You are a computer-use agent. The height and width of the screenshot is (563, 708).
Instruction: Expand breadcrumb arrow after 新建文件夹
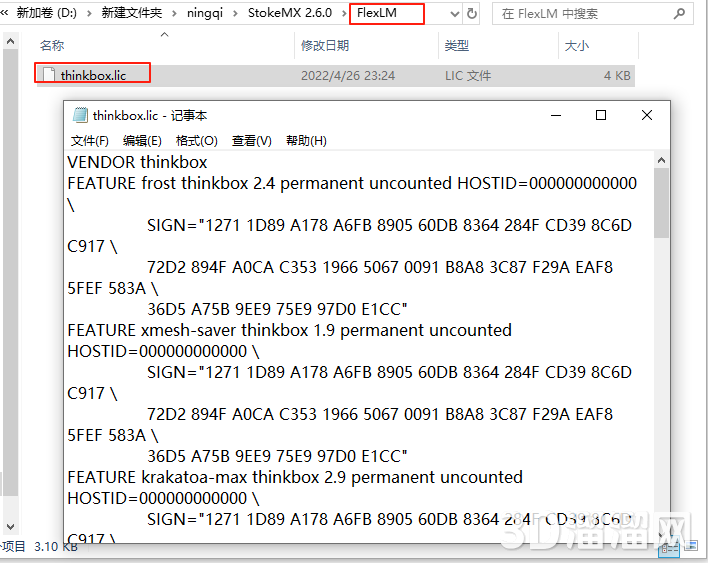[x=174, y=14]
